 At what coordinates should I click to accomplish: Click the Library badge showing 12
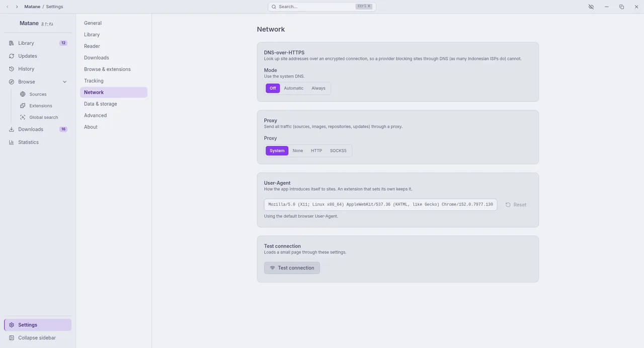click(x=63, y=43)
